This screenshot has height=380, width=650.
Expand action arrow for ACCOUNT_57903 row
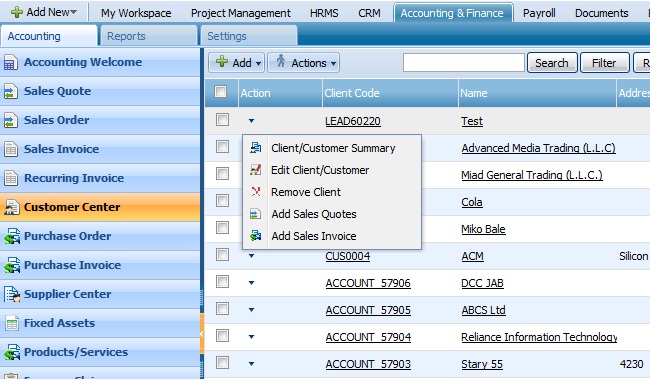coord(251,364)
